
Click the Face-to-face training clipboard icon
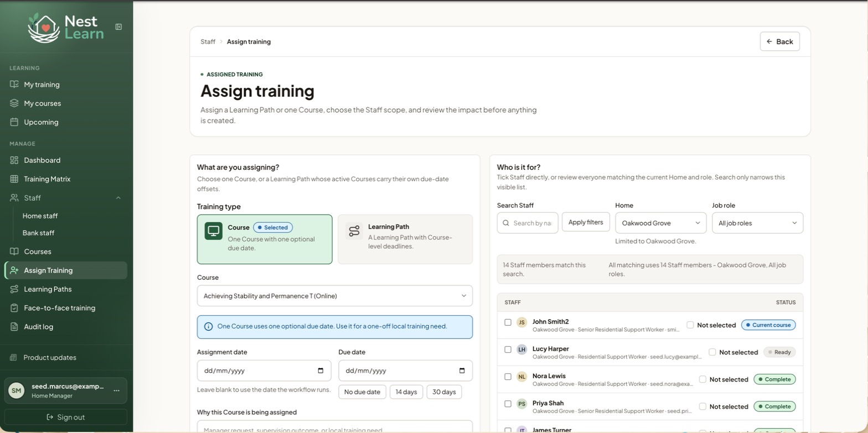pos(14,308)
